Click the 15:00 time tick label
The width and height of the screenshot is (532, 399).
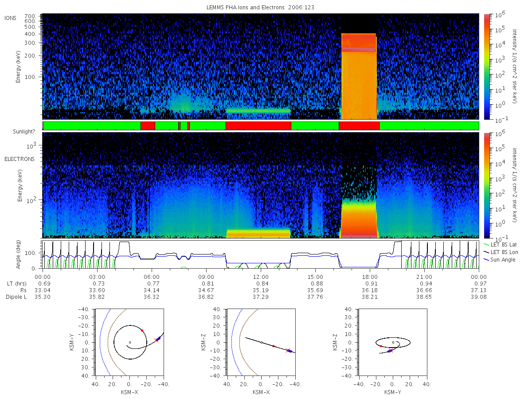point(315,277)
